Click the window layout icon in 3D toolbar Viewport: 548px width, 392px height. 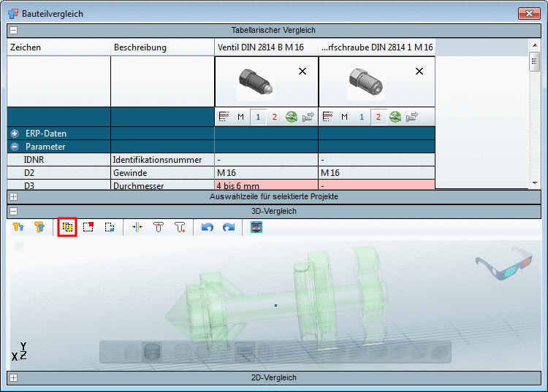256,227
